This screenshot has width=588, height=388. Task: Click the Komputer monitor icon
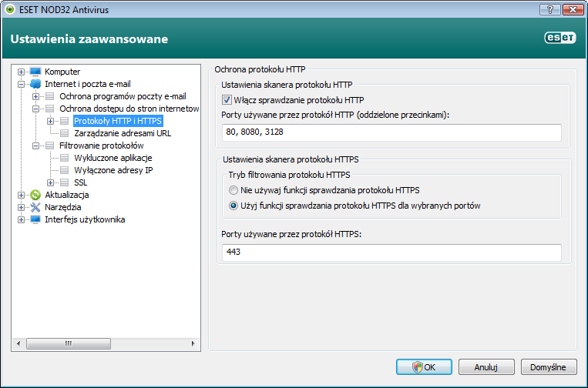[35, 72]
